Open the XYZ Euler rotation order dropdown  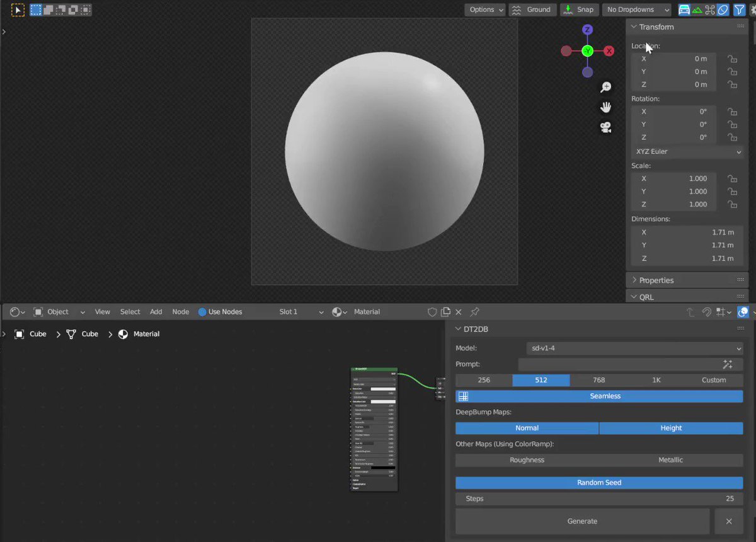(x=687, y=151)
